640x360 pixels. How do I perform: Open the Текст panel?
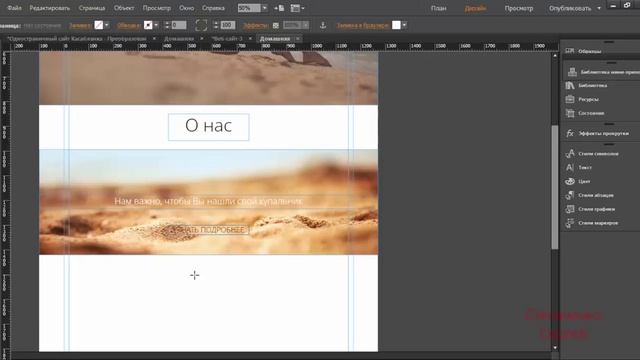tap(579, 167)
